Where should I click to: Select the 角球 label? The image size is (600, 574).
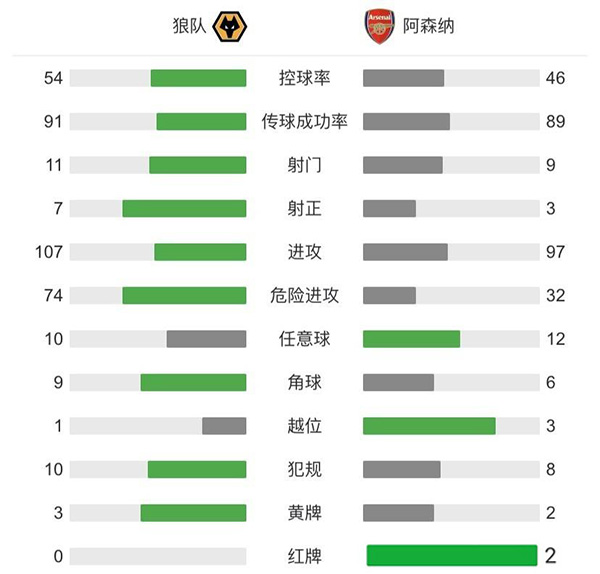point(305,382)
